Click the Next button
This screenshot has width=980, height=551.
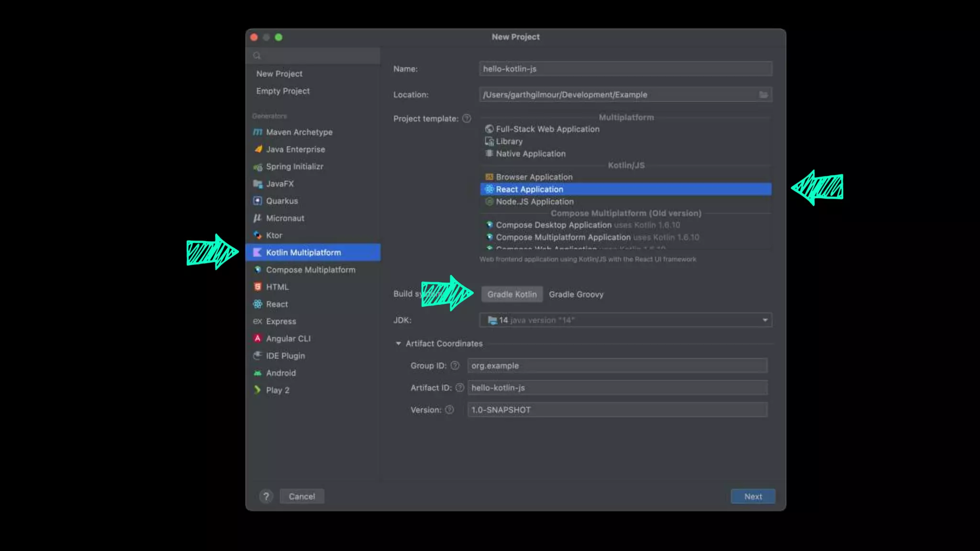tap(753, 496)
